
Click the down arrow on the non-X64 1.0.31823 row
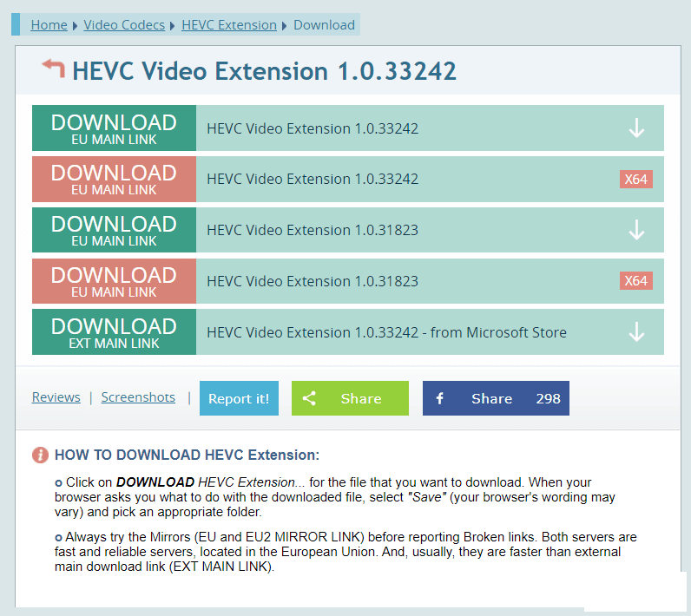[636, 230]
